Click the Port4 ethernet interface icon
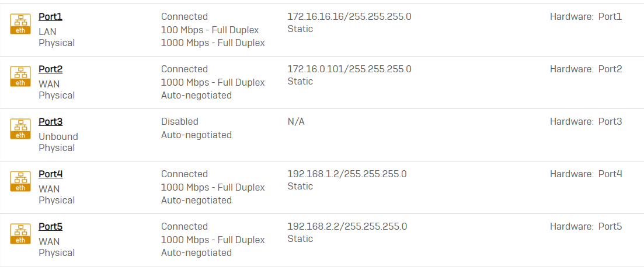The width and height of the screenshot is (644, 267). tap(20, 181)
